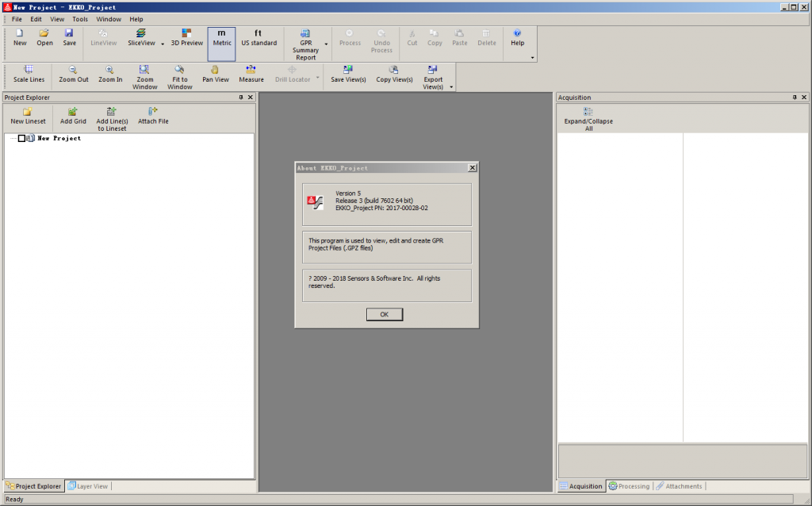Open the GPR Summary Report dropdown arrow
The width and height of the screenshot is (812, 506).
[x=326, y=44]
